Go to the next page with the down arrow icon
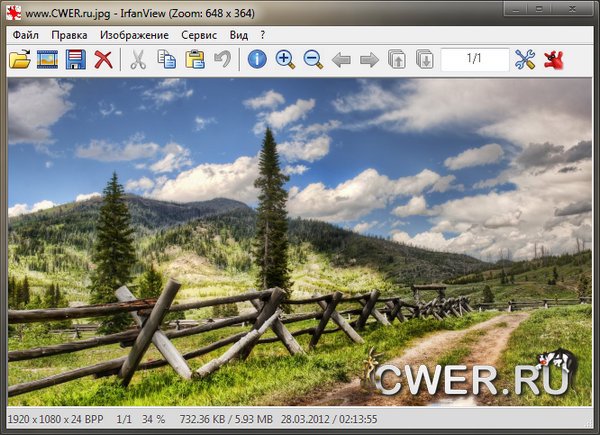 [x=425, y=59]
